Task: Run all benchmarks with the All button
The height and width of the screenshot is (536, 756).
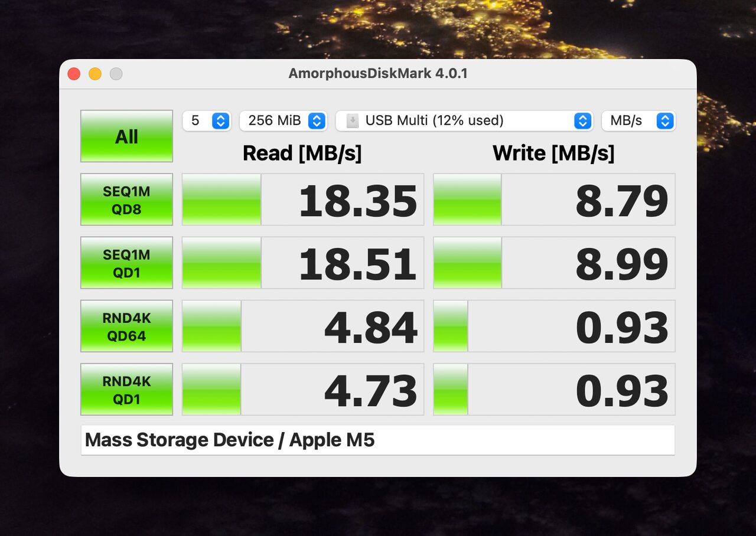Action: [126, 136]
